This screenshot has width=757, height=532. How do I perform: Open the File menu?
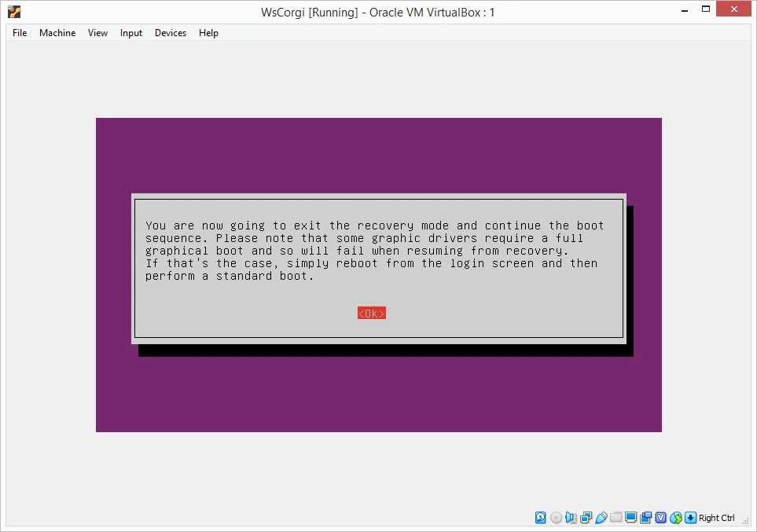point(20,33)
